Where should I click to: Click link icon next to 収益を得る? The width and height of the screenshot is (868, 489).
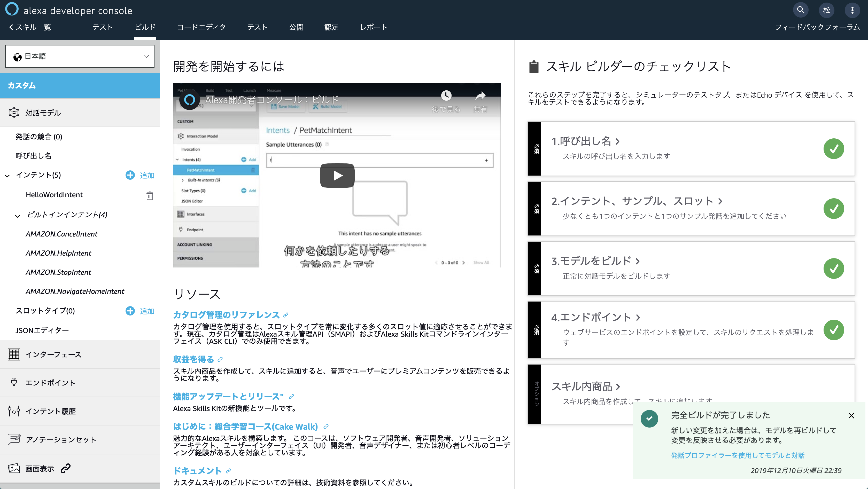(220, 359)
